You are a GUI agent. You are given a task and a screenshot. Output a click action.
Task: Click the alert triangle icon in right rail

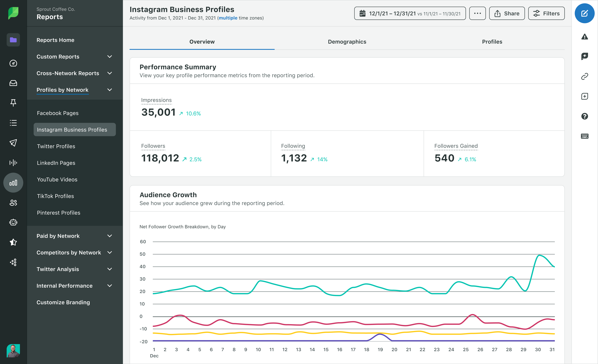click(x=585, y=37)
